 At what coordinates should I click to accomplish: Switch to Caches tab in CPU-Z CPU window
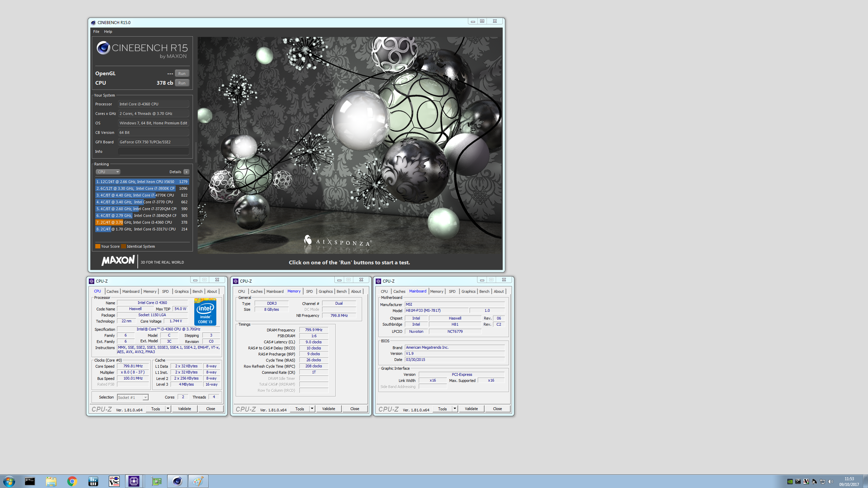point(113,291)
